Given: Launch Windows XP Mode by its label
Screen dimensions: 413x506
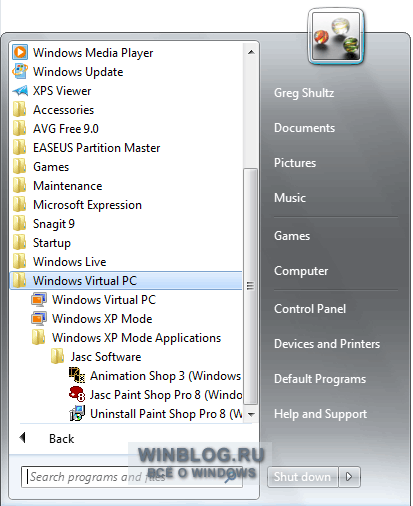Looking at the screenshot, I should click(102, 319).
